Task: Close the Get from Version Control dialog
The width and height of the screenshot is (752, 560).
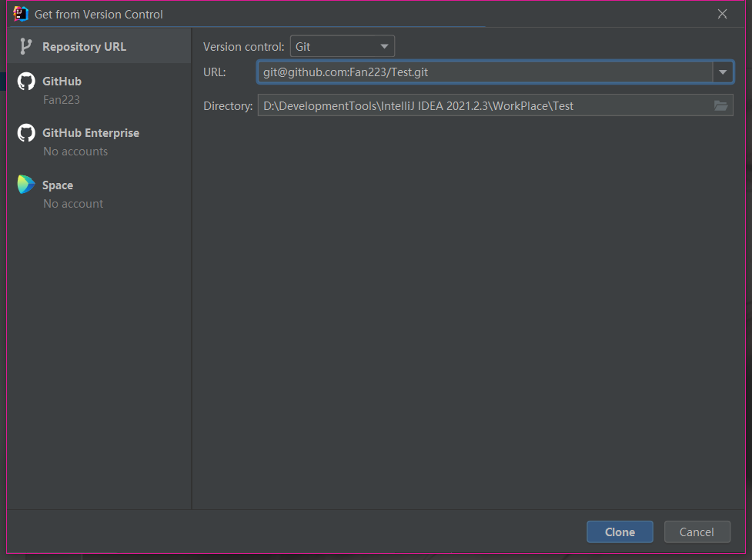Action: [x=722, y=14]
